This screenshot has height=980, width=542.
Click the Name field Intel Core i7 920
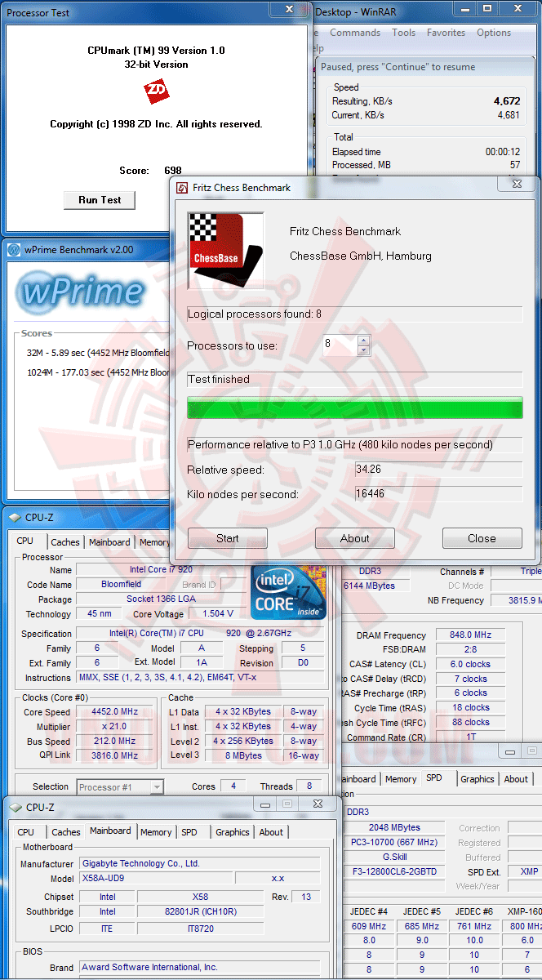pyautogui.click(x=161, y=570)
